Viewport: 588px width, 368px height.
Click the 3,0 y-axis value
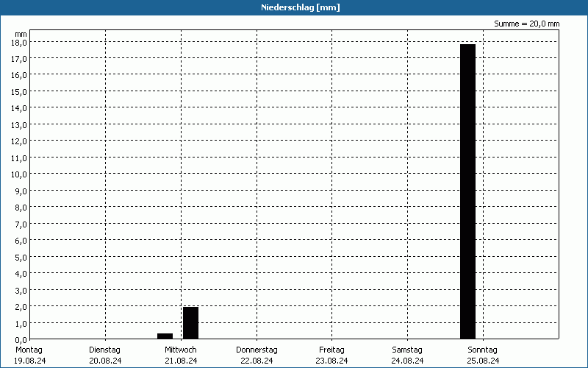pos(21,290)
